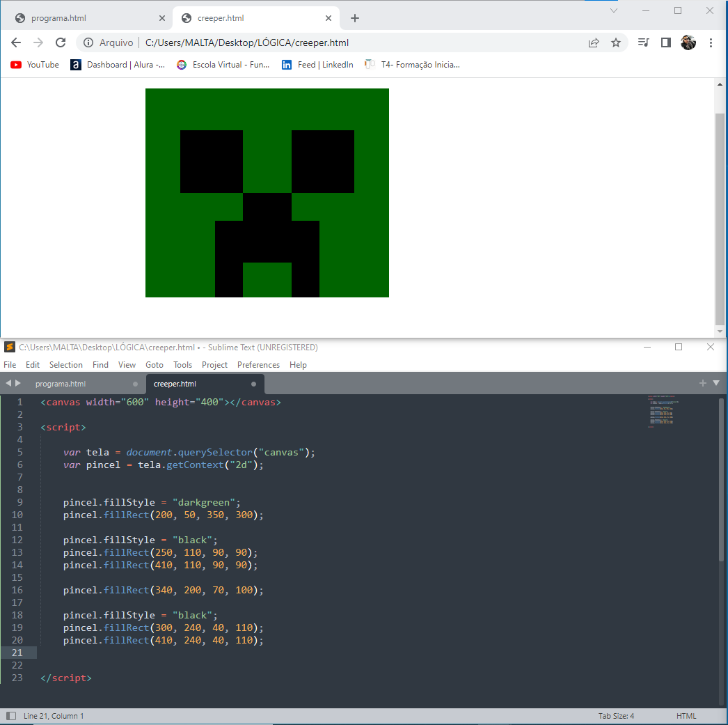Go back in Chrome browser
The image size is (728, 725).
pos(16,42)
